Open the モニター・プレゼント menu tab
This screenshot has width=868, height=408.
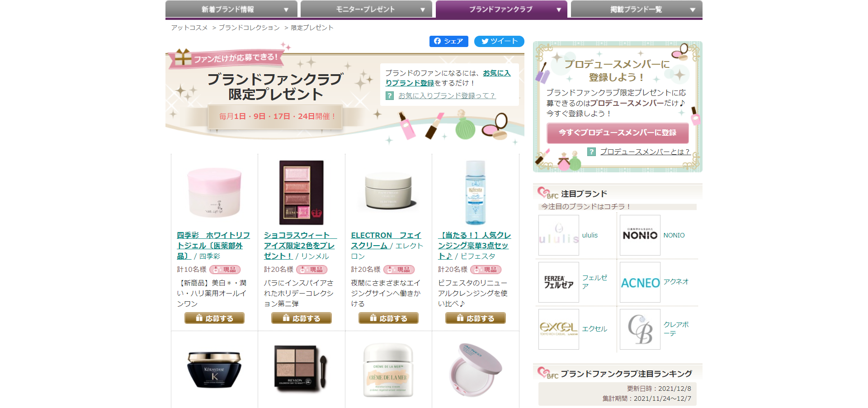366,9
